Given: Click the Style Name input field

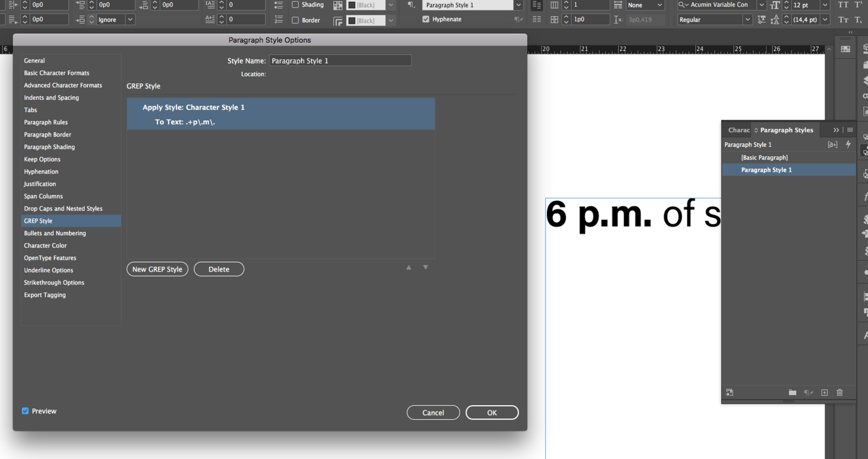Looking at the screenshot, I should pyautogui.click(x=340, y=61).
